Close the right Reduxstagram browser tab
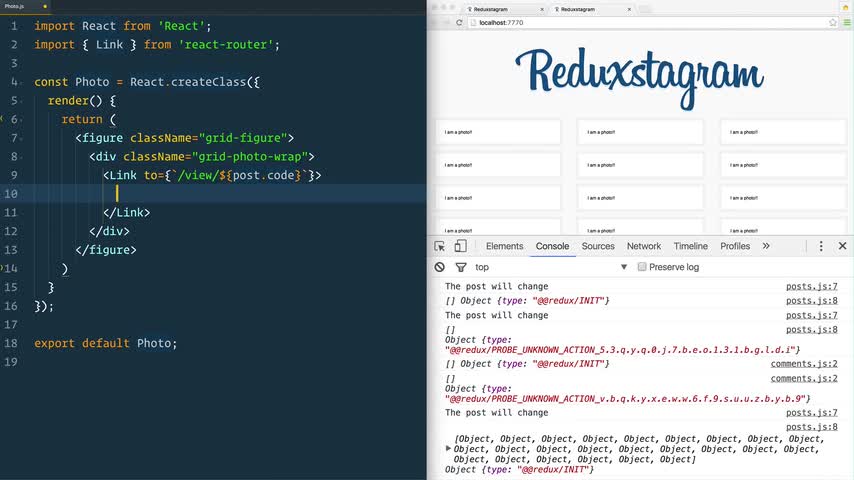This screenshot has width=854, height=480. click(x=629, y=9)
